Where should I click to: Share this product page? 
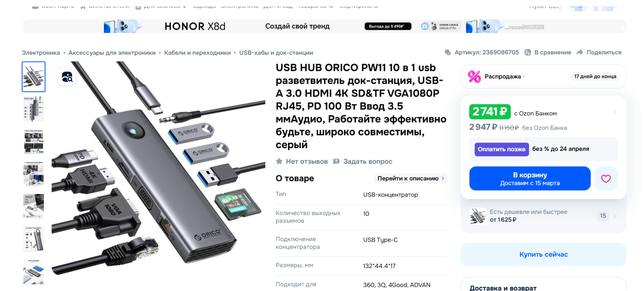coord(599,53)
